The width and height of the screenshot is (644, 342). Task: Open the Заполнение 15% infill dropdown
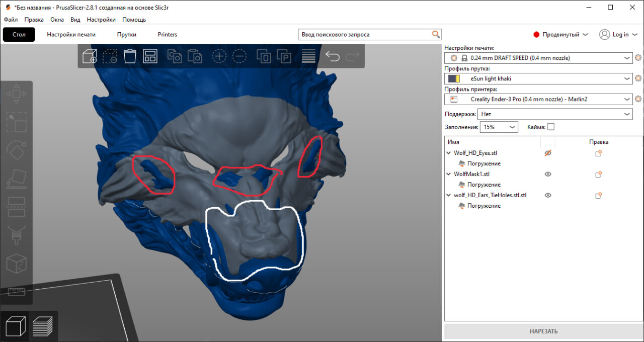pyautogui.click(x=499, y=127)
